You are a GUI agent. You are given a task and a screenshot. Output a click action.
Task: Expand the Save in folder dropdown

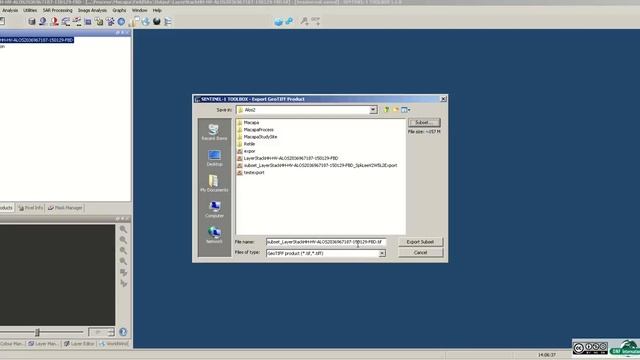point(373,110)
